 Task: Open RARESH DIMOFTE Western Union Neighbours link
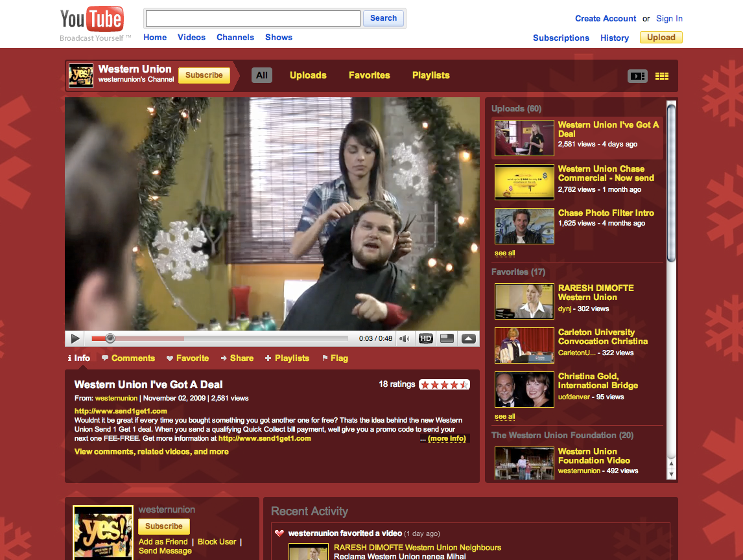pos(418,547)
